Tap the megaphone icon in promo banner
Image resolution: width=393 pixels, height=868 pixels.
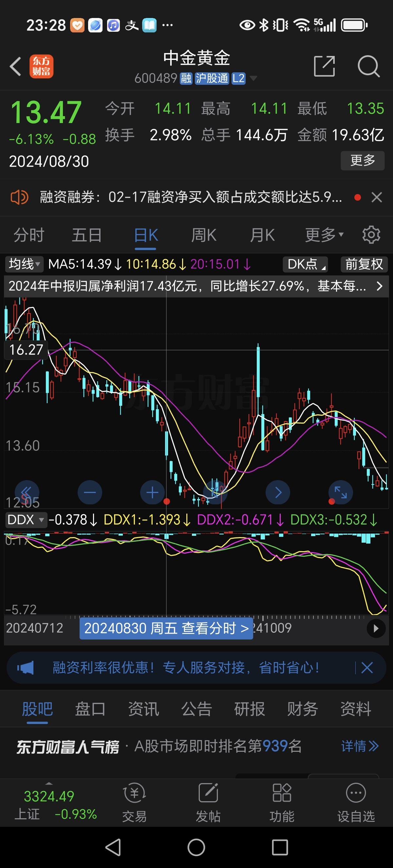coord(26,667)
